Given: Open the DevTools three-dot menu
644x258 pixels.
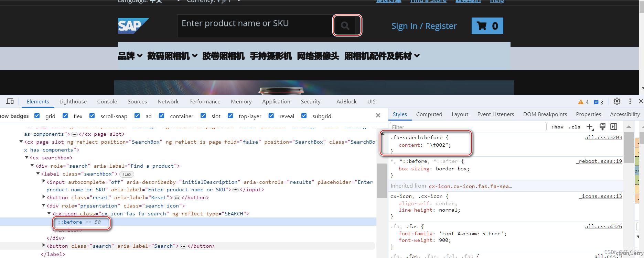Looking at the screenshot, I should click(630, 101).
